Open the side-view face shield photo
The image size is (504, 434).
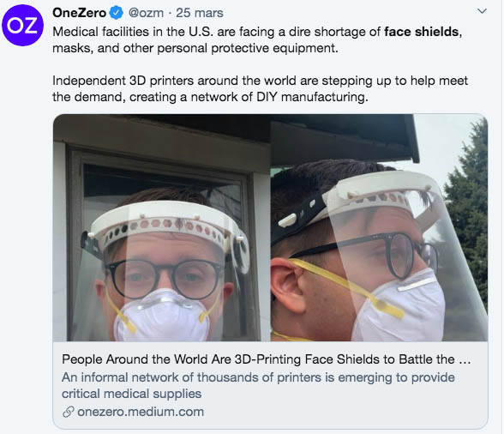(379, 227)
